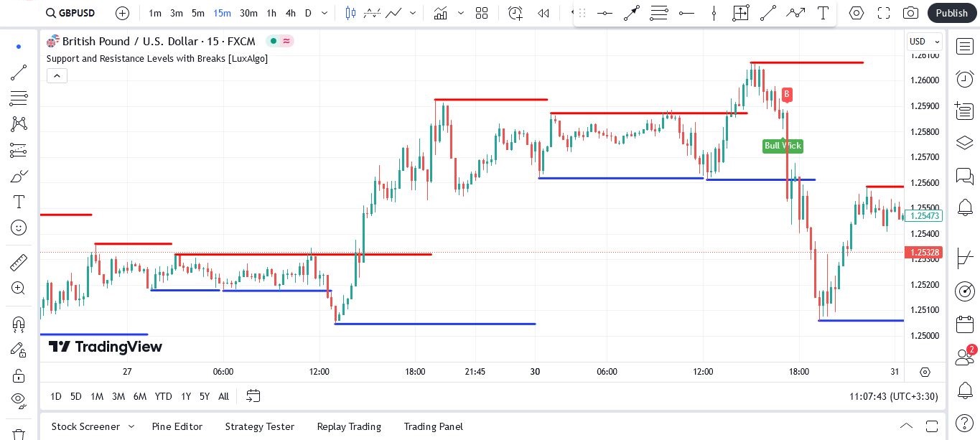980x440 pixels.
Task: Toggle magnet mode
Action: [x=19, y=324]
